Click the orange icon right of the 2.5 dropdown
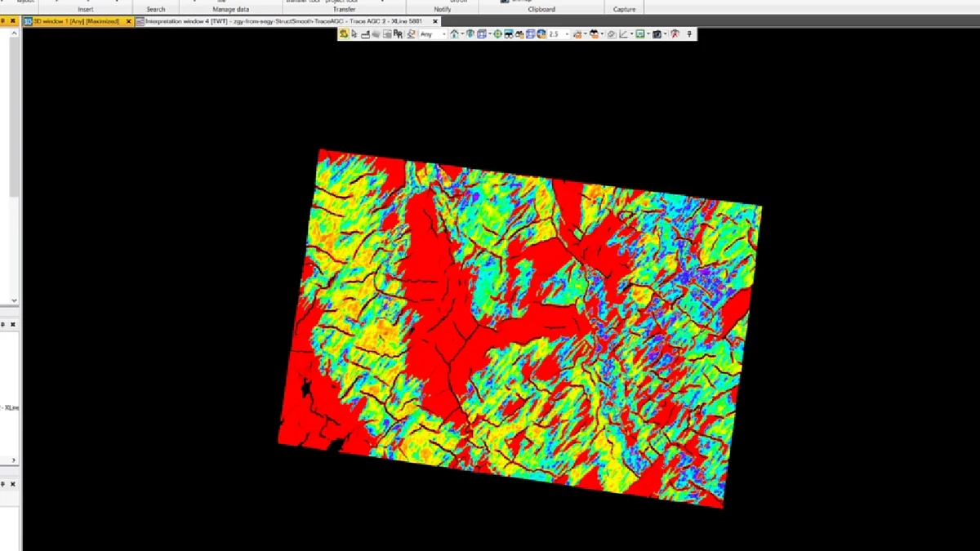This screenshot has height=551, width=980. pos(577,34)
